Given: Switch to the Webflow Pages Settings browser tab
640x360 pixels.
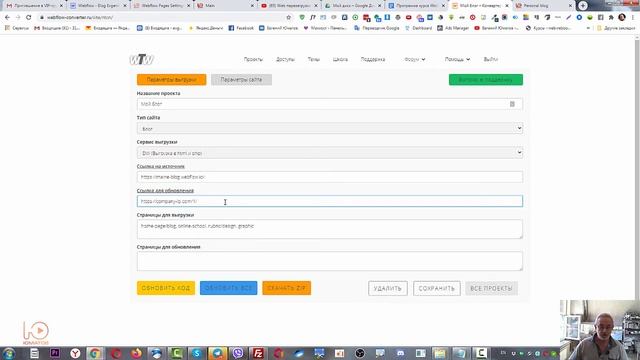Looking at the screenshot, I should 162,6.
